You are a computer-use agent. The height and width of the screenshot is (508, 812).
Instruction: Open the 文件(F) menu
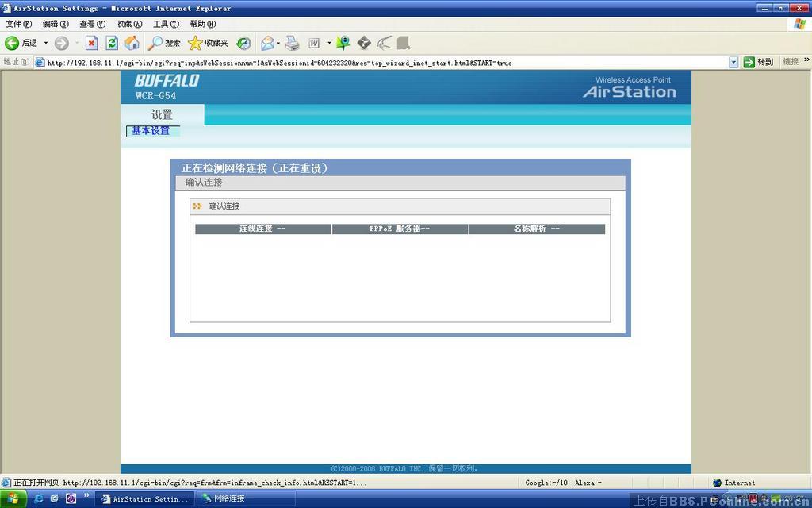tap(19, 24)
